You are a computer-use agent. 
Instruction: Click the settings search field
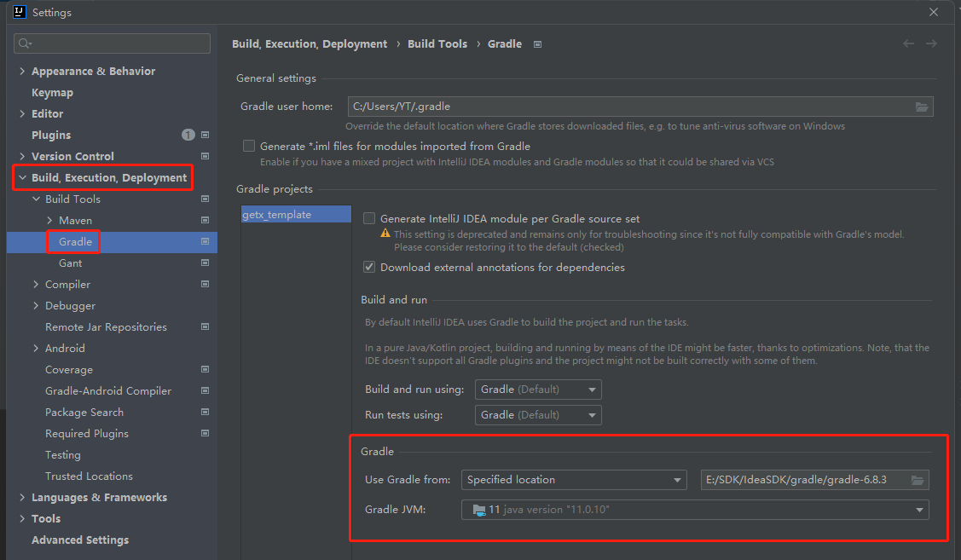click(113, 43)
